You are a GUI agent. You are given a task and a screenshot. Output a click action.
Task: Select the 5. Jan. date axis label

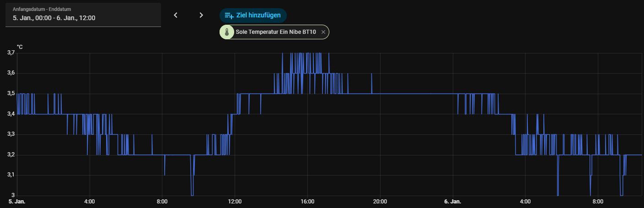17,201
